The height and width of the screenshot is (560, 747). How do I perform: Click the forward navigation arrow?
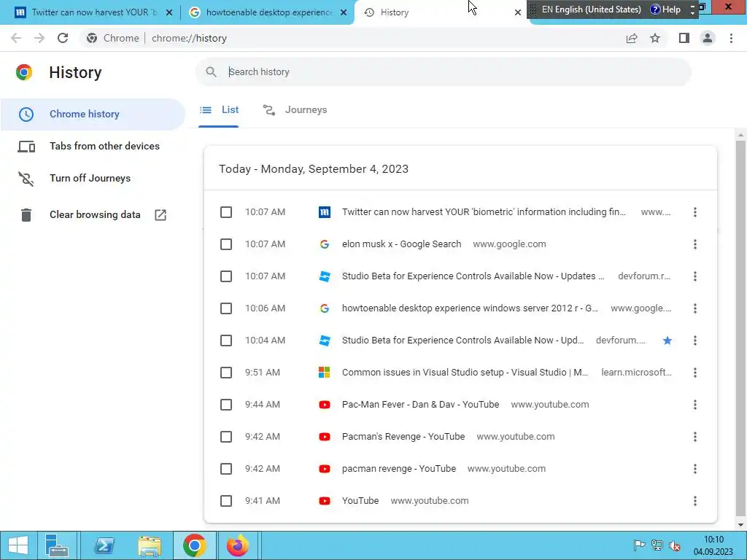[x=39, y=38]
